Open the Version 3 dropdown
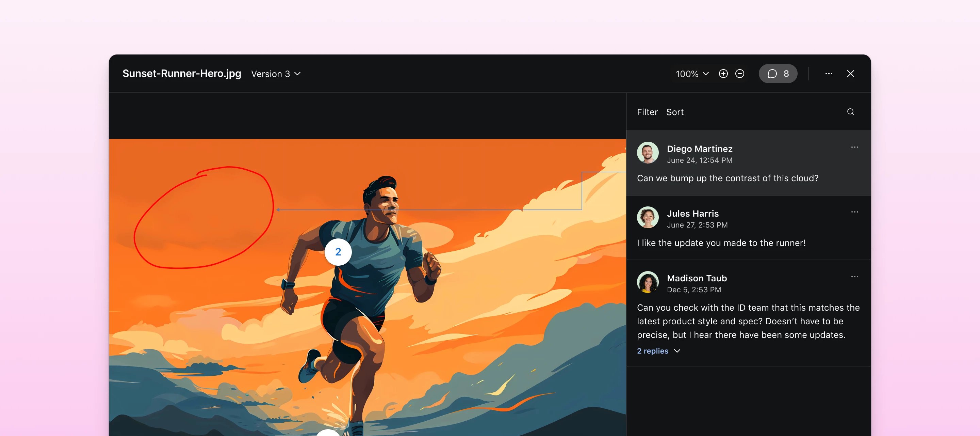The width and height of the screenshot is (980, 436). tap(276, 74)
